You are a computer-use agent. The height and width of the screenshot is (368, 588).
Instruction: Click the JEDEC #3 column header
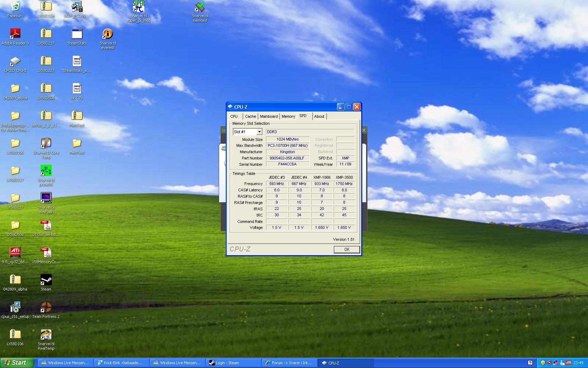276,177
